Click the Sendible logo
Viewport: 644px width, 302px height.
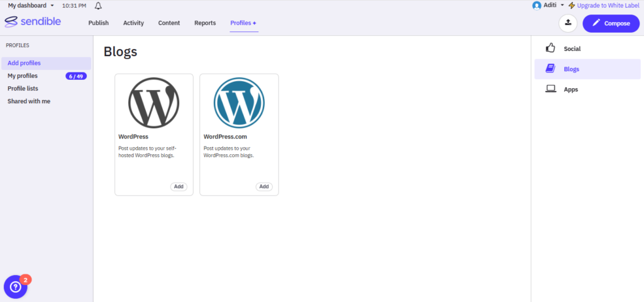pyautogui.click(x=33, y=23)
